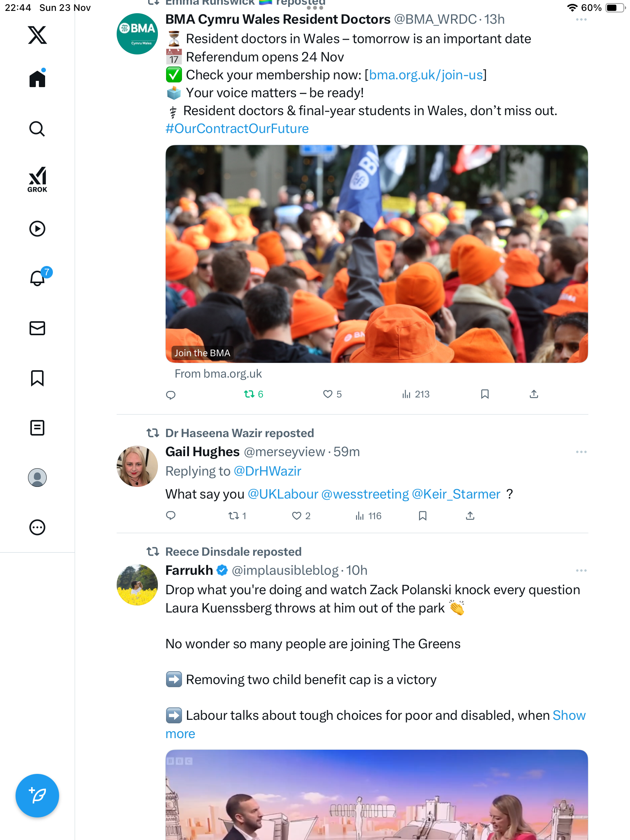This screenshot has height=840, width=630.
Task: Open direct messages envelope icon
Action: point(37,328)
